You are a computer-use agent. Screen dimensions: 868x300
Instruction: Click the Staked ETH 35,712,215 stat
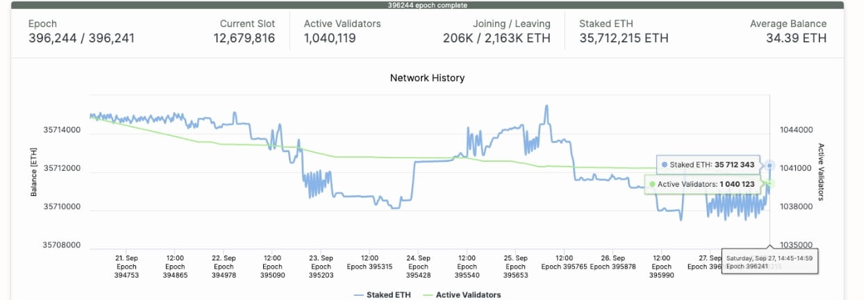pos(624,31)
